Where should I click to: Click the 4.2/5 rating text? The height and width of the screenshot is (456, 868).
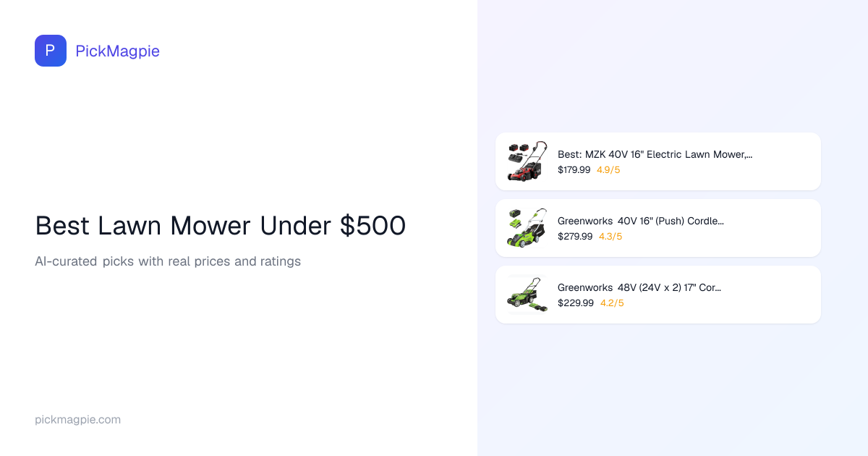[x=612, y=303]
